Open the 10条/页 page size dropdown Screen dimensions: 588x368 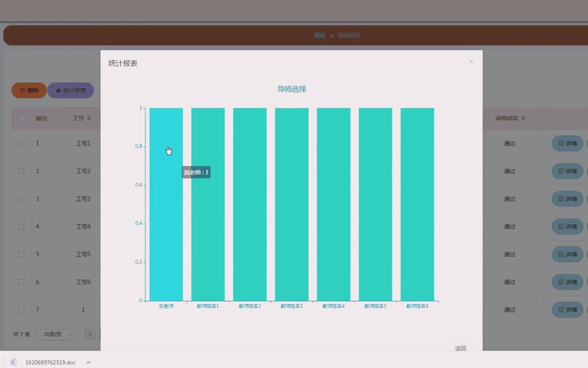[x=56, y=334]
